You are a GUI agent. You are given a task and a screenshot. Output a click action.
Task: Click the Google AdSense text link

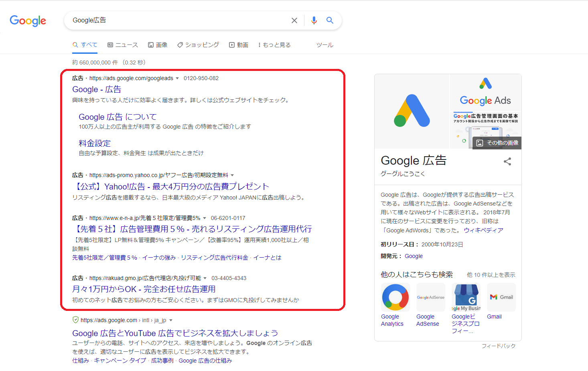coord(428,320)
